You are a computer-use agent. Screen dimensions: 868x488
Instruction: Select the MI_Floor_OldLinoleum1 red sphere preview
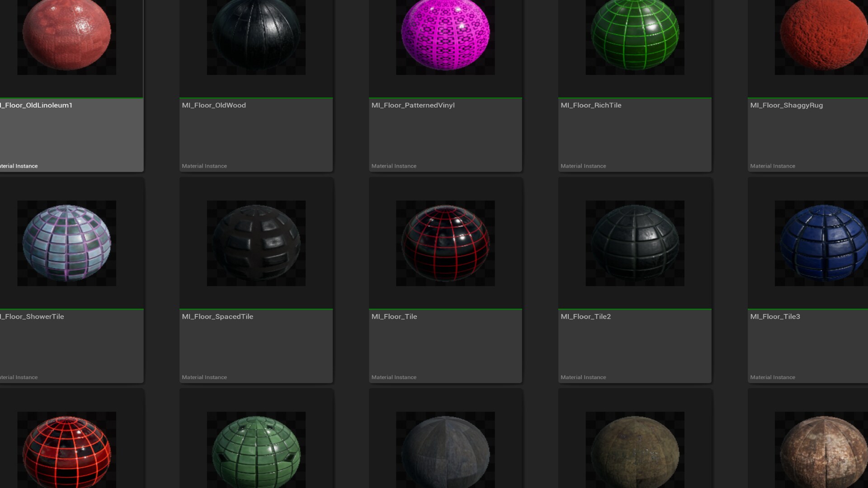point(66,37)
